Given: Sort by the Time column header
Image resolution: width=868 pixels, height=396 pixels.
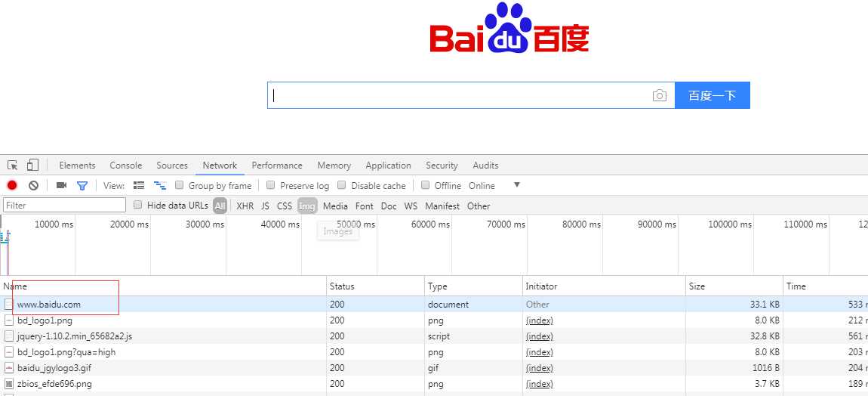Looking at the screenshot, I should 826,286.
